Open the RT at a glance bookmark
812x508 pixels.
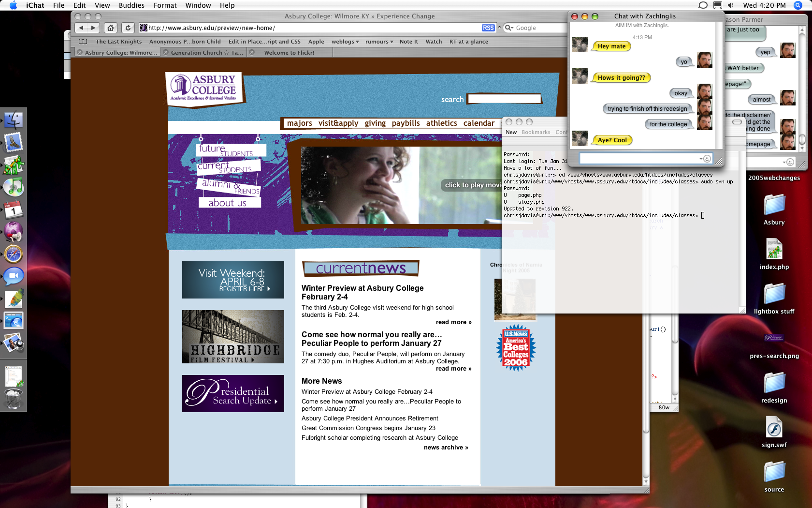click(x=469, y=42)
